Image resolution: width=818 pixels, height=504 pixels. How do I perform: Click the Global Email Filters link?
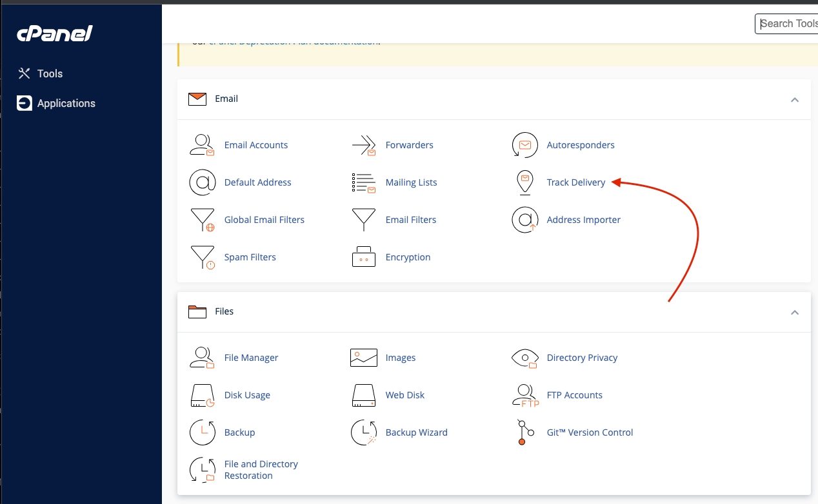tap(264, 220)
